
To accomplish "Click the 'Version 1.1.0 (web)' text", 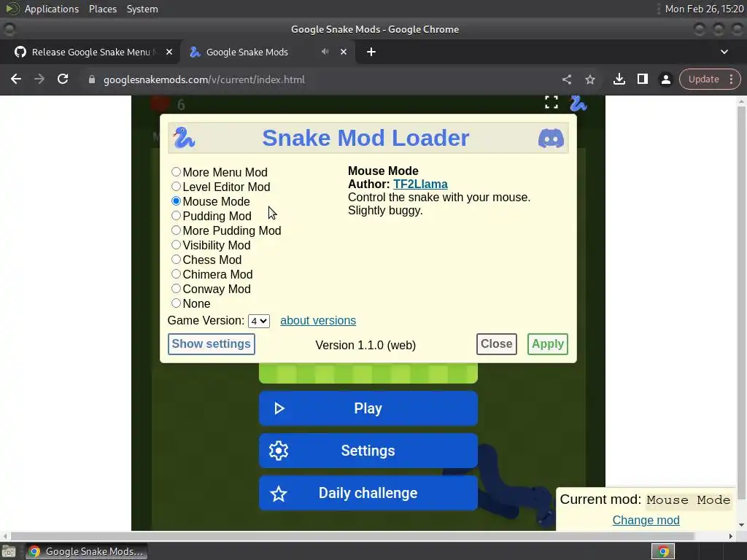I will pos(365,345).
